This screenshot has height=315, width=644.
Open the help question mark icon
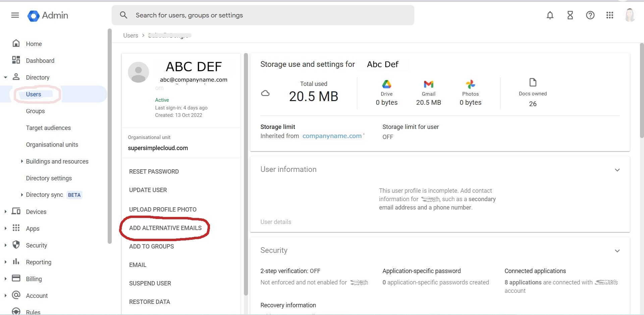tap(590, 15)
